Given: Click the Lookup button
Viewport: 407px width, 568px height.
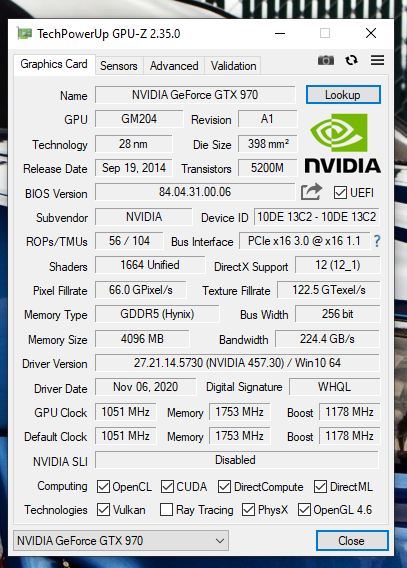Looking at the screenshot, I should (x=343, y=95).
